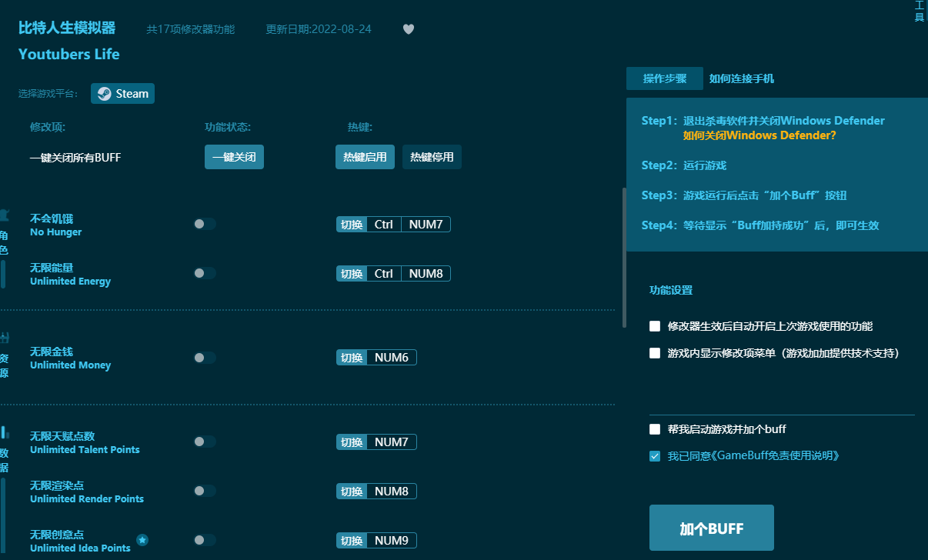This screenshot has height=560, width=928.
Task: Click 切换 for No Hunger hotkey
Action: click(x=352, y=225)
